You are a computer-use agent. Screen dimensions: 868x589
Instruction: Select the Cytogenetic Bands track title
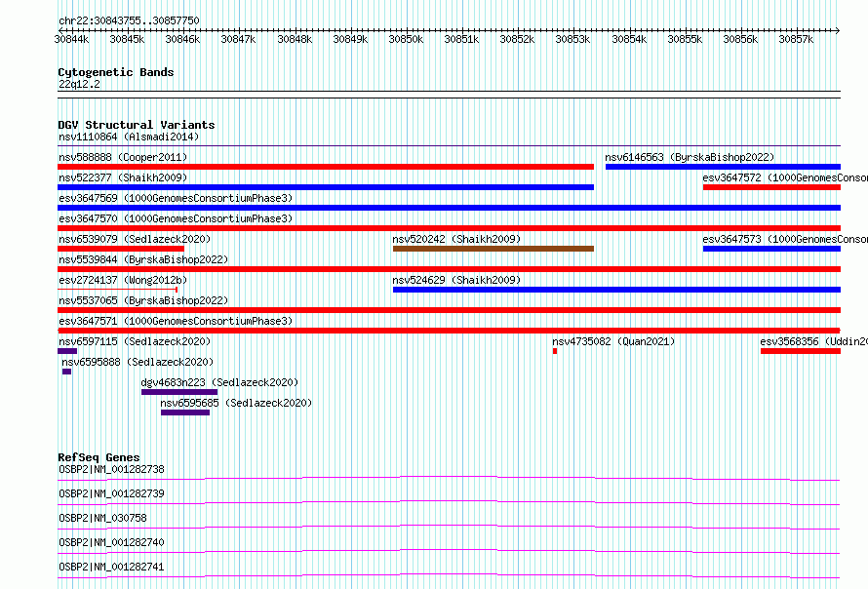coord(116,72)
